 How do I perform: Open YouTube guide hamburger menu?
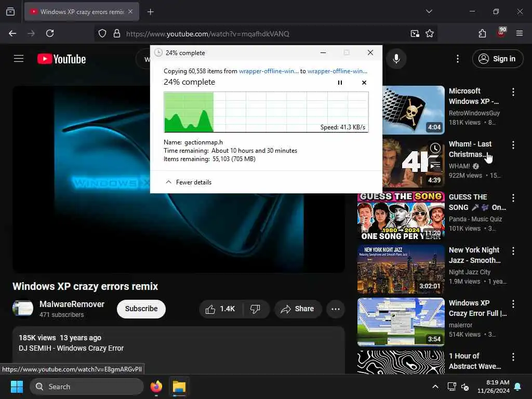tap(19, 59)
